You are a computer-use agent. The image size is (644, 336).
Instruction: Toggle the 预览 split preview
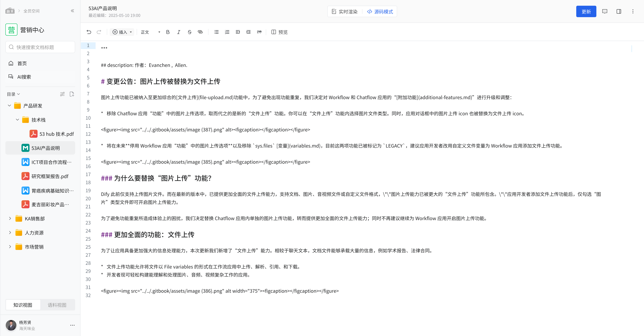click(280, 32)
